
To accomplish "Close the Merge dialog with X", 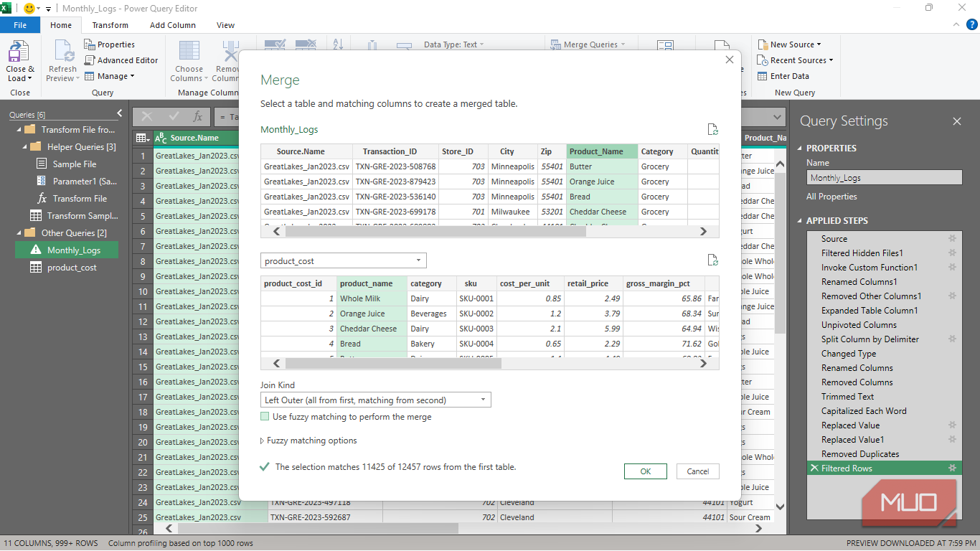I will point(730,60).
